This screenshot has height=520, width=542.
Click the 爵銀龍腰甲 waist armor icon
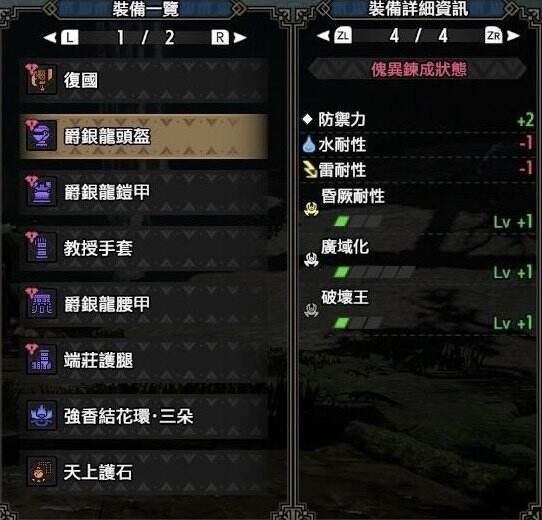click(x=42, y=303)
